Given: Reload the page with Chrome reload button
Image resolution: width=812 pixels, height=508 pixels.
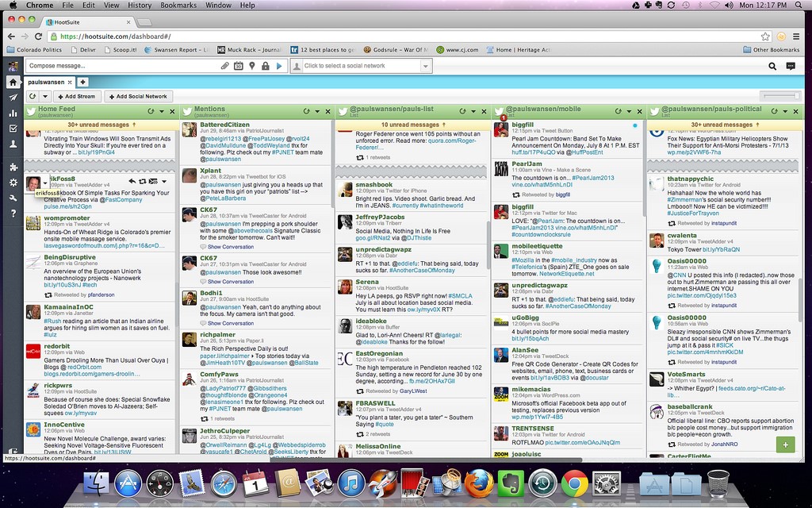Looking at the screenshot, I should tap(38, 37).
